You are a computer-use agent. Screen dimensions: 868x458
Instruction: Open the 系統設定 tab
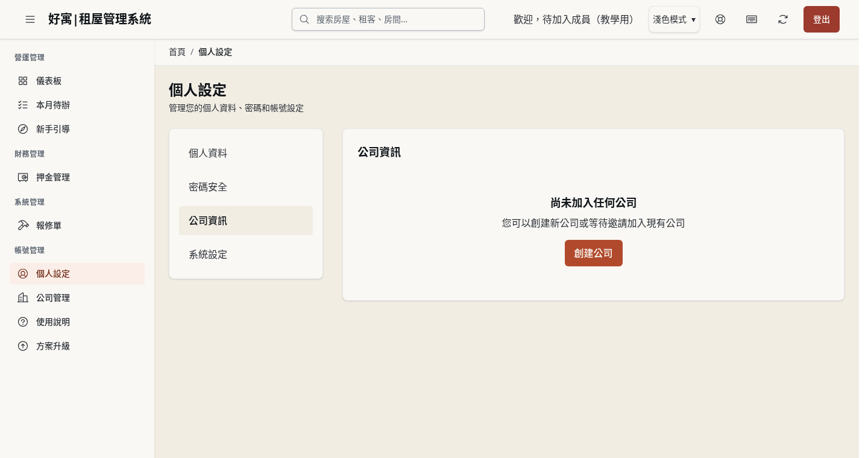click(246, 254)
